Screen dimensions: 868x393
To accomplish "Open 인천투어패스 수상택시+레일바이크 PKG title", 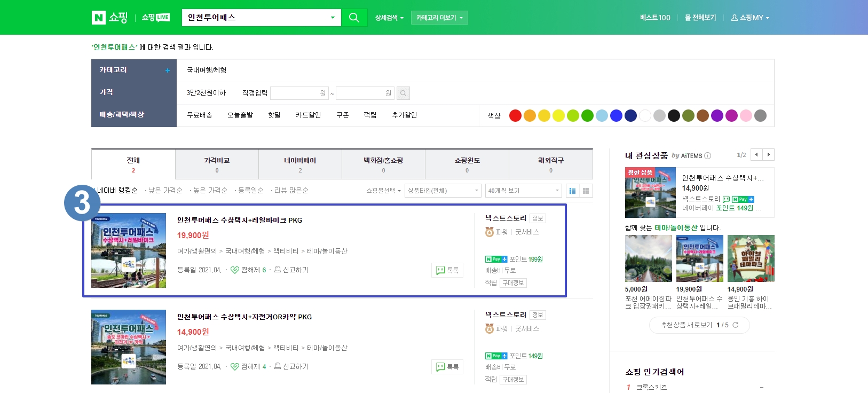I will (x=240, y=221).
